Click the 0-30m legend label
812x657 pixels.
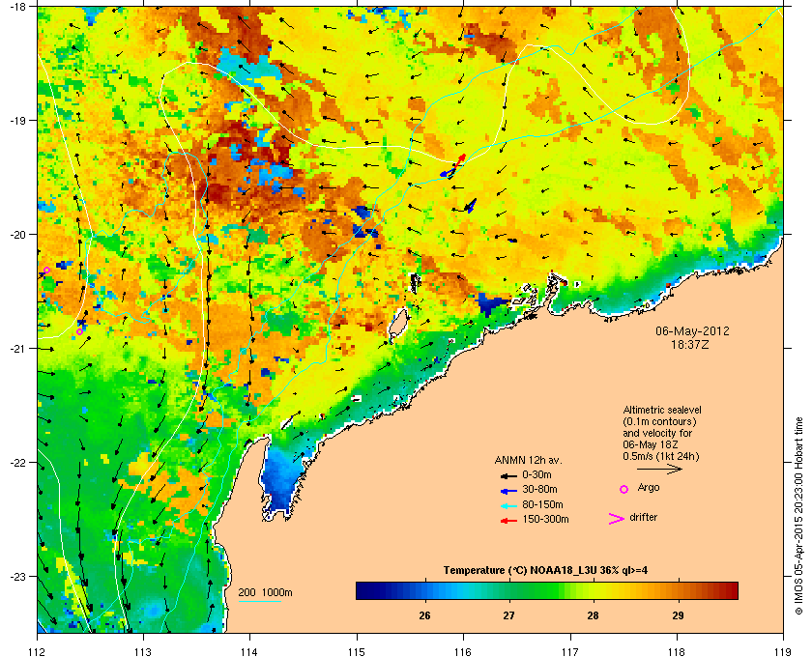(536, 474)
